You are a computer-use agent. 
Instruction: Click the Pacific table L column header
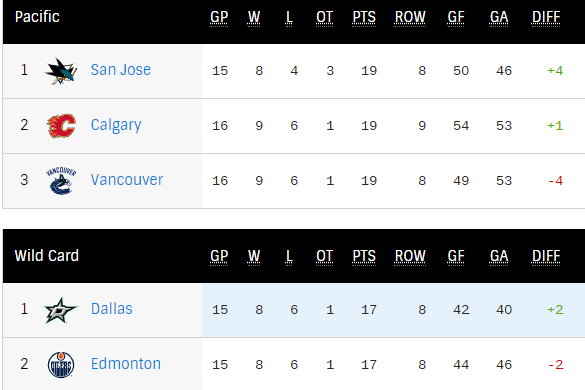(289, 18)
